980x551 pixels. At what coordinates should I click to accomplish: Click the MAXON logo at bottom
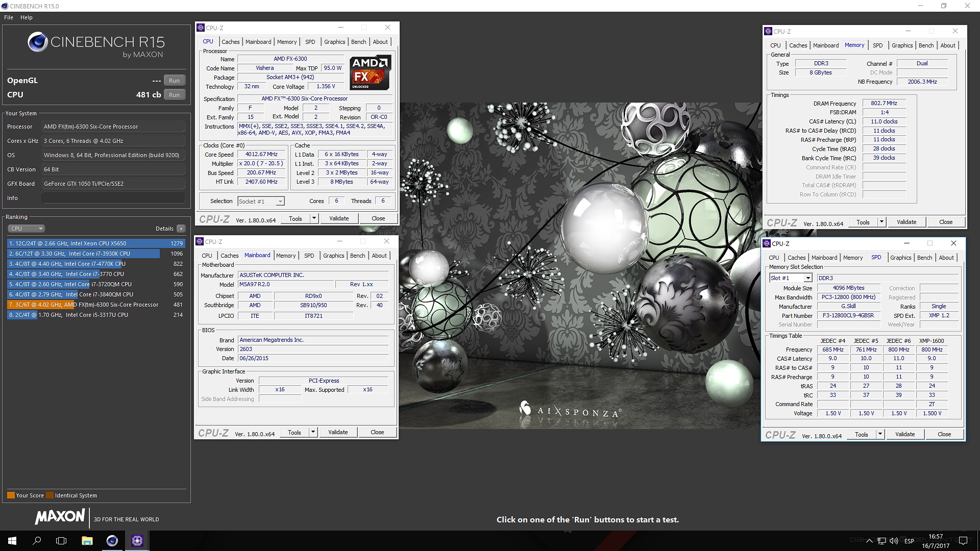coord(60,517)
